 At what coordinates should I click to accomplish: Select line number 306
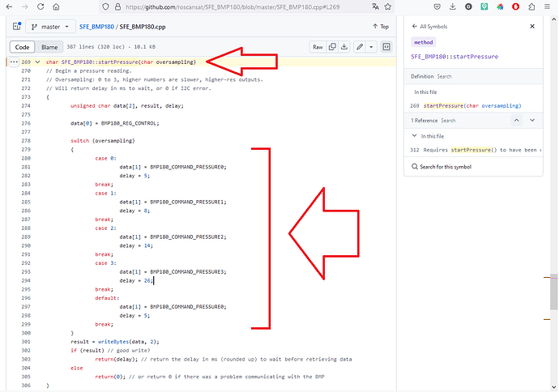[x=26, y=386]
